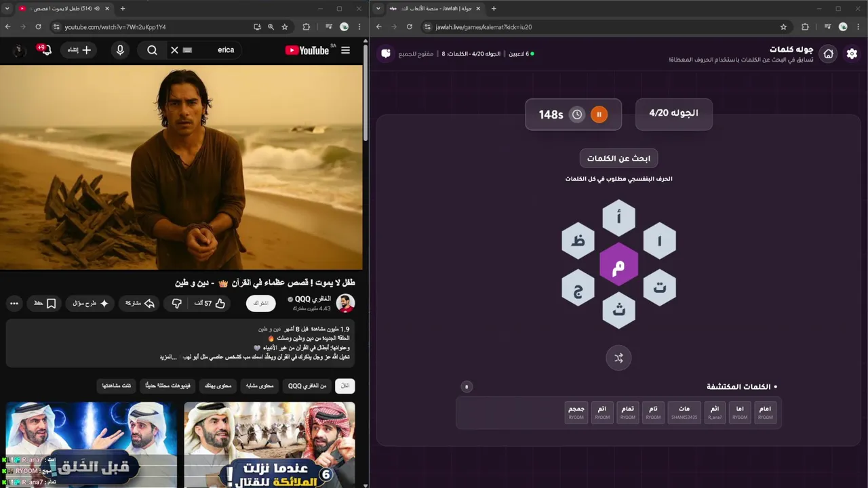Screen dimensions: 868x488
Task: Open a new tab in YouTube window
Action: click(x=123, y=9)
